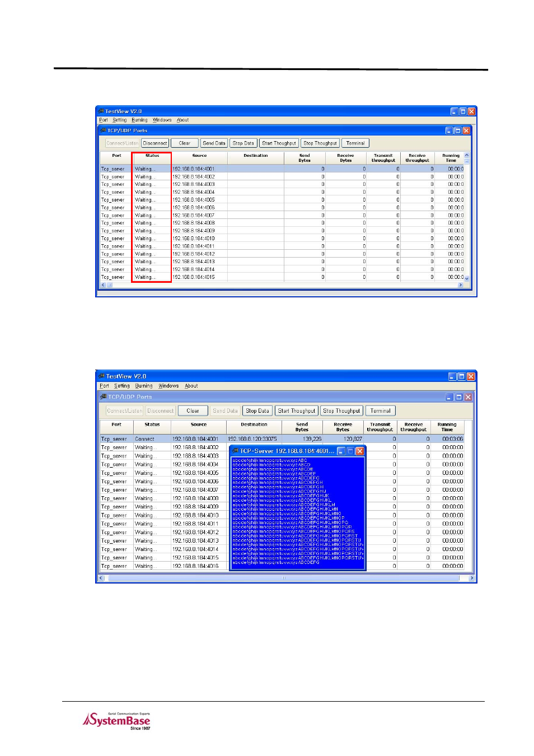The image size is (534, 756).
Task: Minimize the lower TestView V2.0 main window
Action: [x=452, y=376]
